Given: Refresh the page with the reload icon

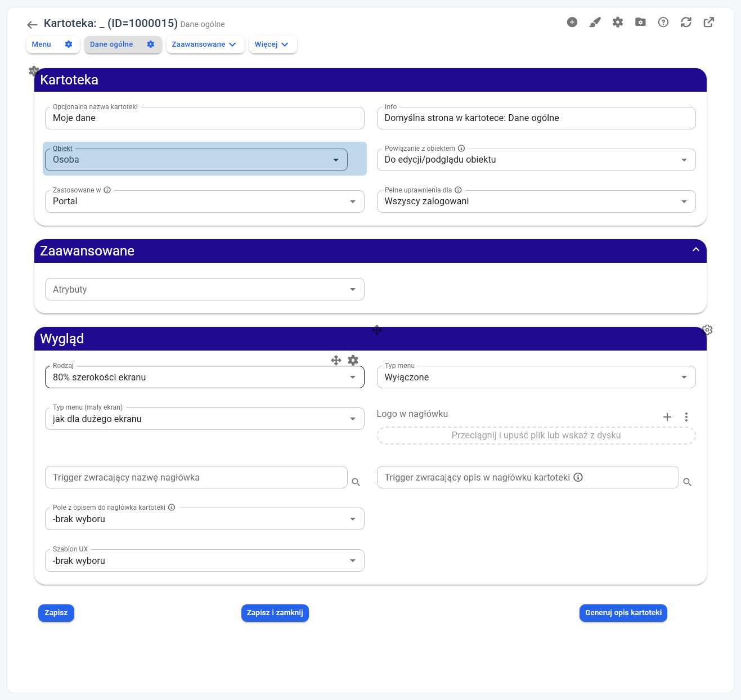Looking at the screenshot, I should pos(686,22).
